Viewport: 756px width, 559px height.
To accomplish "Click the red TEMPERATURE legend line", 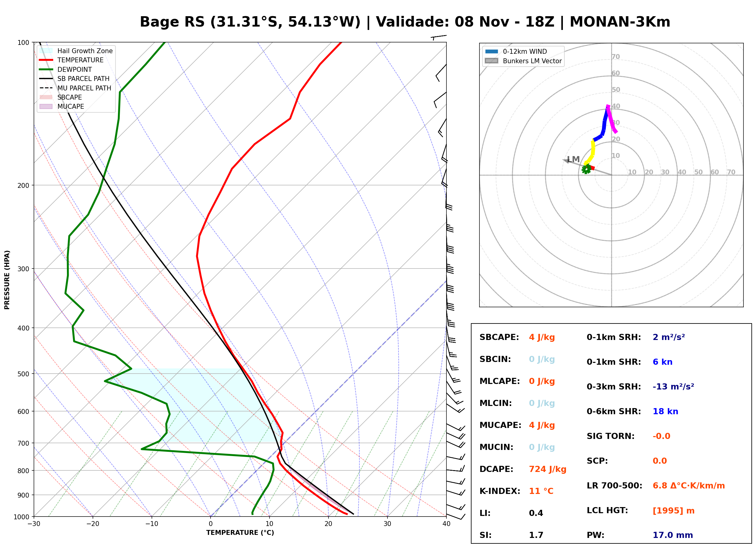I will point(46,60).
